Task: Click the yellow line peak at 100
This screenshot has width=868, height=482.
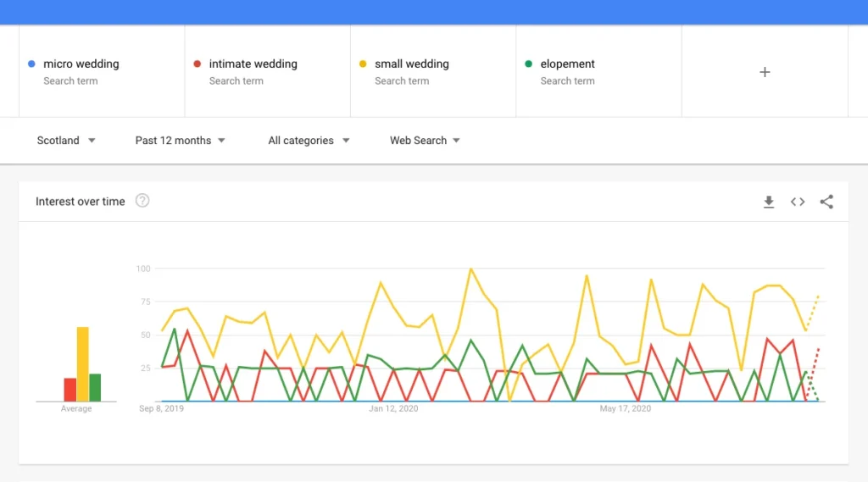Action: click(470, 269)
